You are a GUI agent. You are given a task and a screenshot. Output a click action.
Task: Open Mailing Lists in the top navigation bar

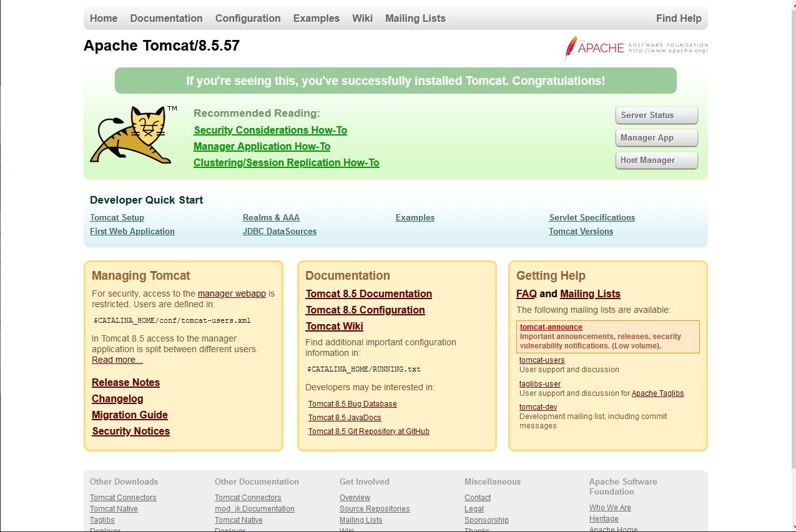pyautogui.click(x=415, y=18)
